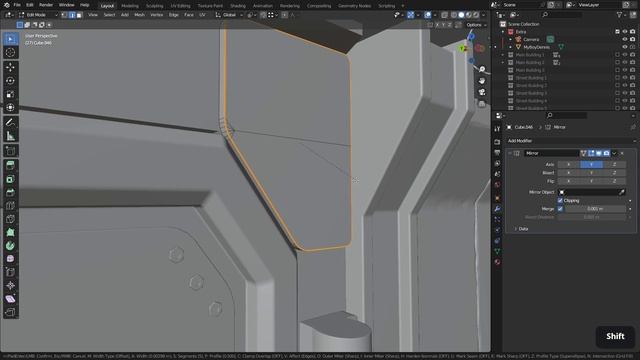Click the Merge distance value field
Screen dimensions: 640x360
tap(595, 209)
